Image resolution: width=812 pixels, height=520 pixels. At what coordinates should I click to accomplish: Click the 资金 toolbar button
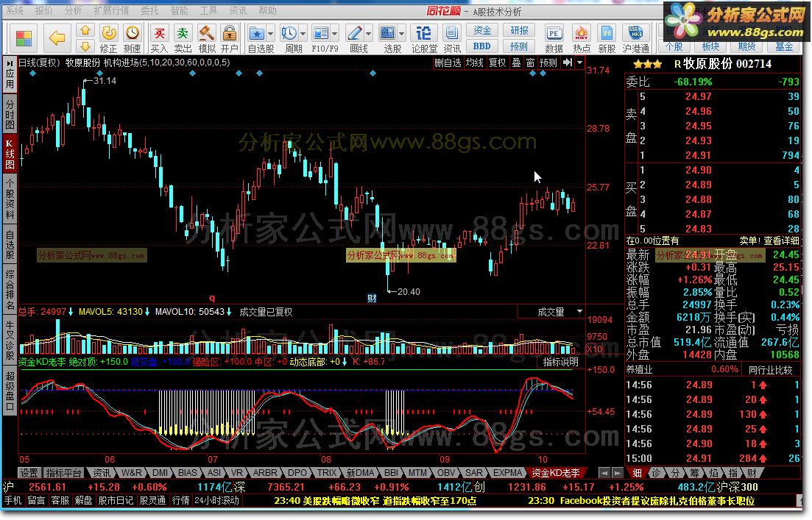coord(482,31)
